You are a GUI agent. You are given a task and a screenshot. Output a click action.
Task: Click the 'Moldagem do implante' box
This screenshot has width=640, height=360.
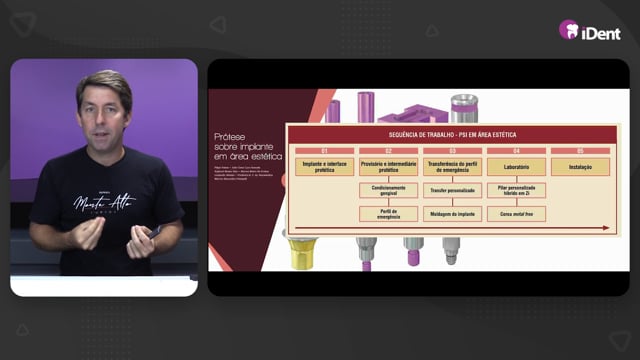pos(452,214)
